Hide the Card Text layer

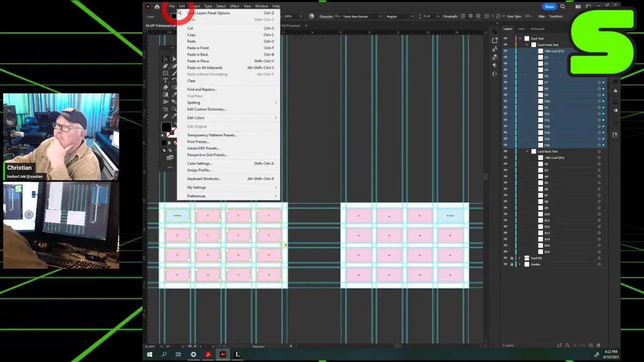coord(505,38)
